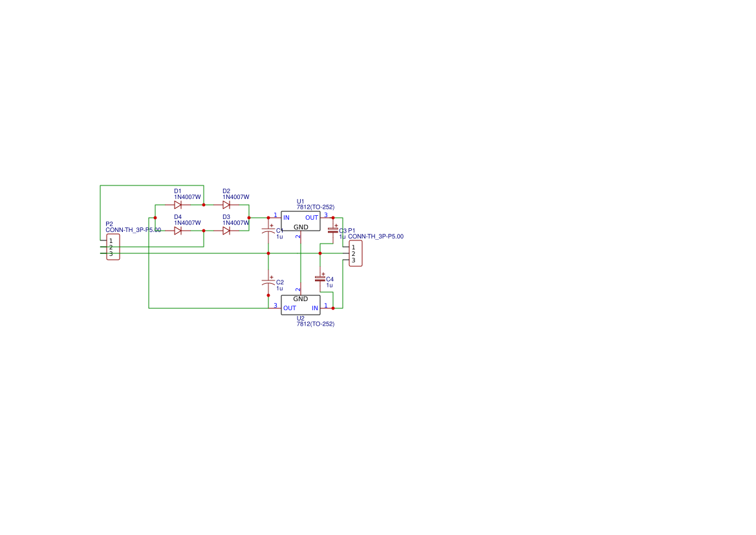Click the IN pin label of U1
This screenshot has height=535, width=756.
[286, 218]
